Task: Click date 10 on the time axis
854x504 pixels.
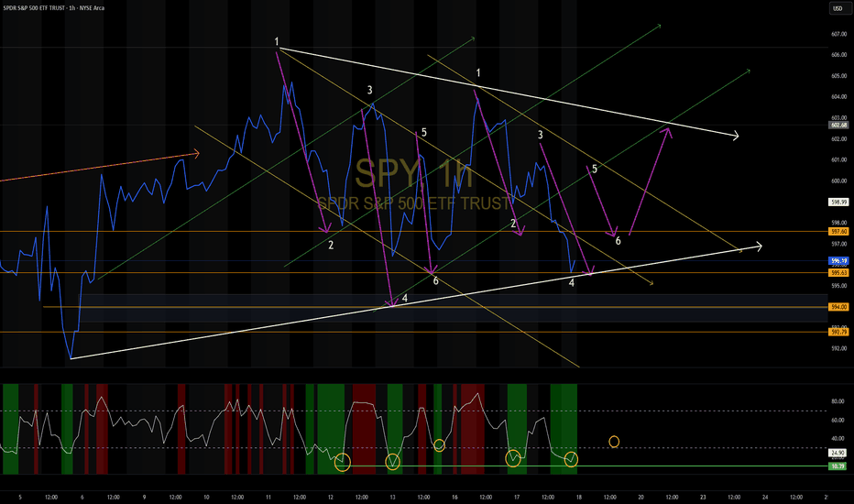Action: point(206,497)
